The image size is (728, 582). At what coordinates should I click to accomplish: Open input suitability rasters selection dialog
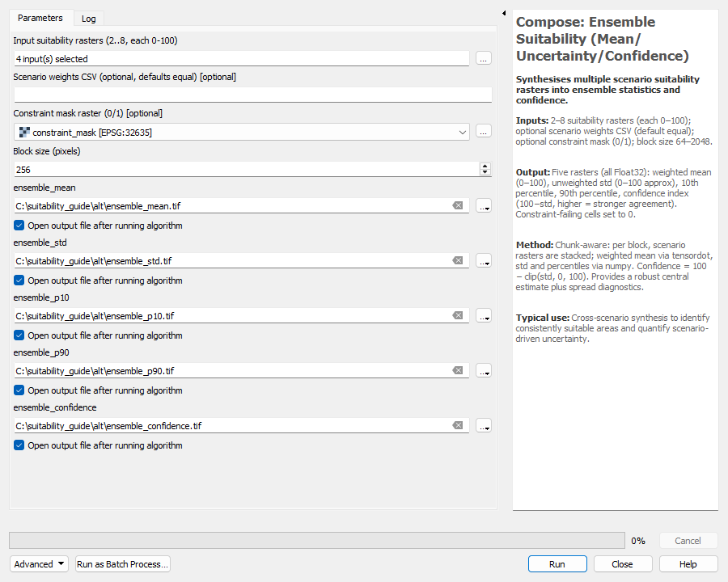point(484,59)
